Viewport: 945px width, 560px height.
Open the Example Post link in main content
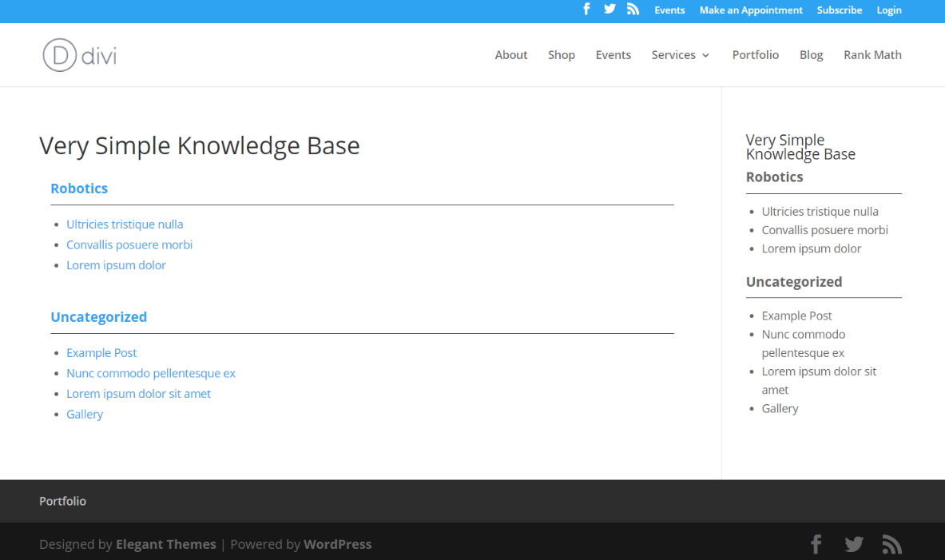tap(101, 353)
